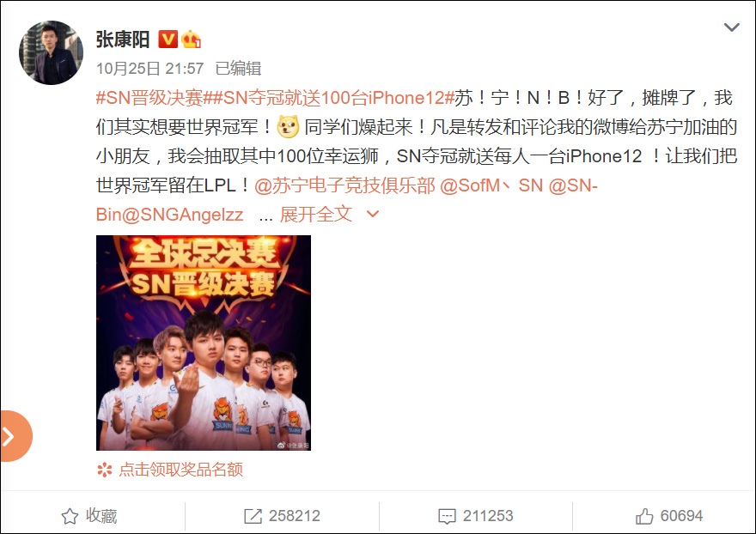Open the #SN夺冠就送100台iPhone12# hashtag

(x=328, y=98)
